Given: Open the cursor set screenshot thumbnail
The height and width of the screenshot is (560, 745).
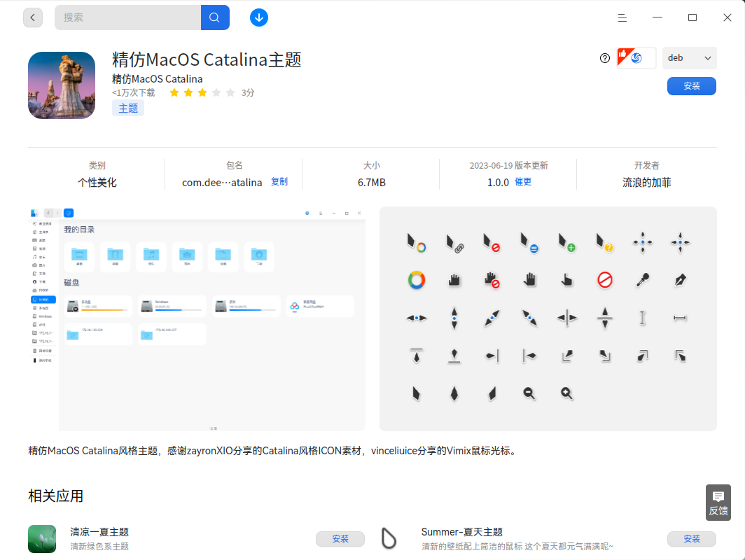Looking at the screenshot, I should coord(548,318).
